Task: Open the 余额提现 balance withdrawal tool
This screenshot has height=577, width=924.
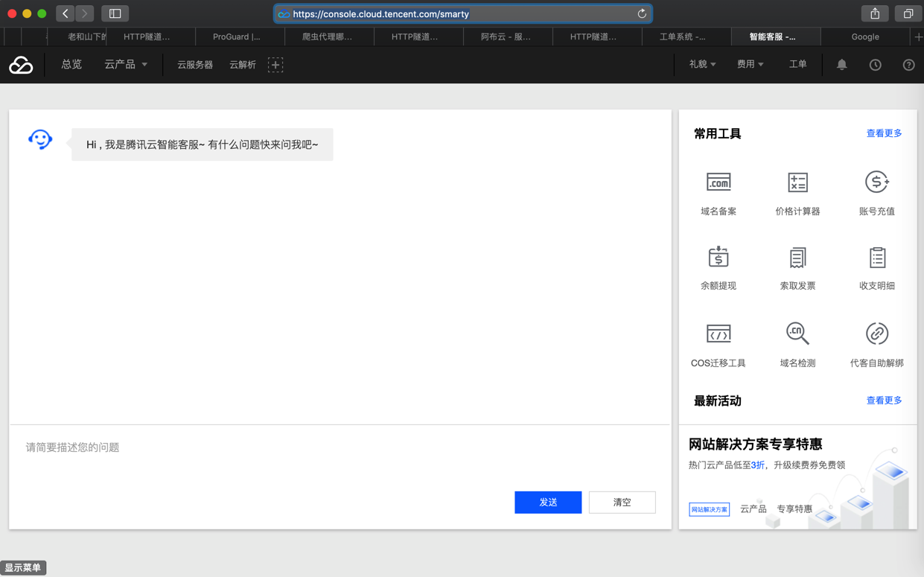Action: point(718,268)
